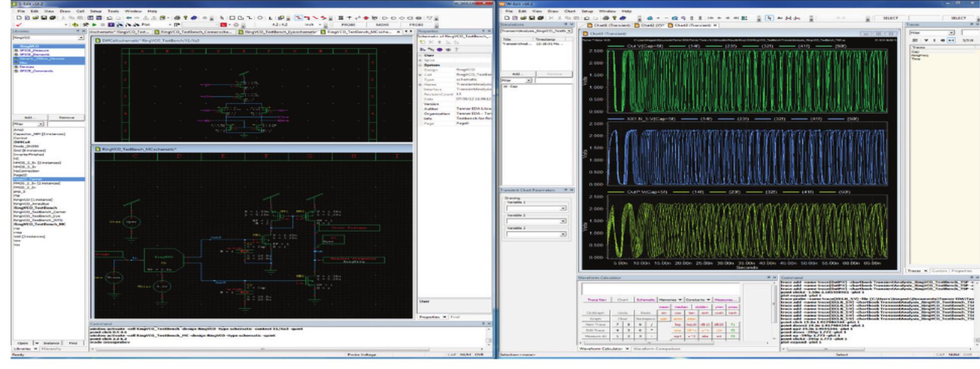Click Add button under Libraries list
980x369 pixels.
pyautogui.click(x=30, y=118)
